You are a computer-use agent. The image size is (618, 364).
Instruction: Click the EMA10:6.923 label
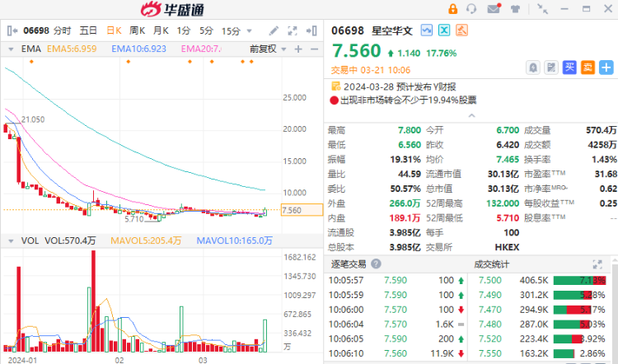pyautogui.click(x=138, y=49)
